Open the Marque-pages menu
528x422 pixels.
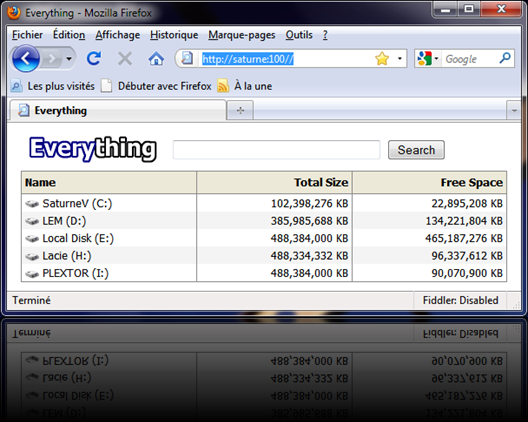pos(241,35)
